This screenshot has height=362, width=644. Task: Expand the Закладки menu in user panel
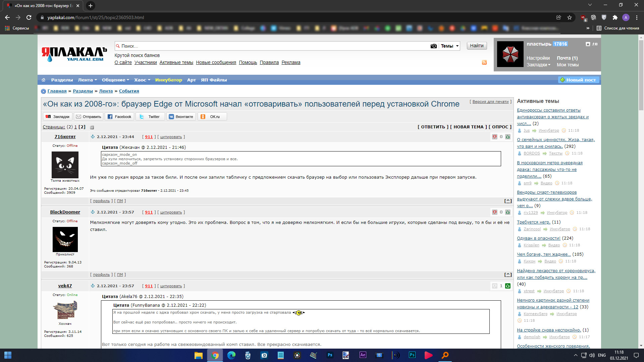pyautogui.click(x=538, y=65)
